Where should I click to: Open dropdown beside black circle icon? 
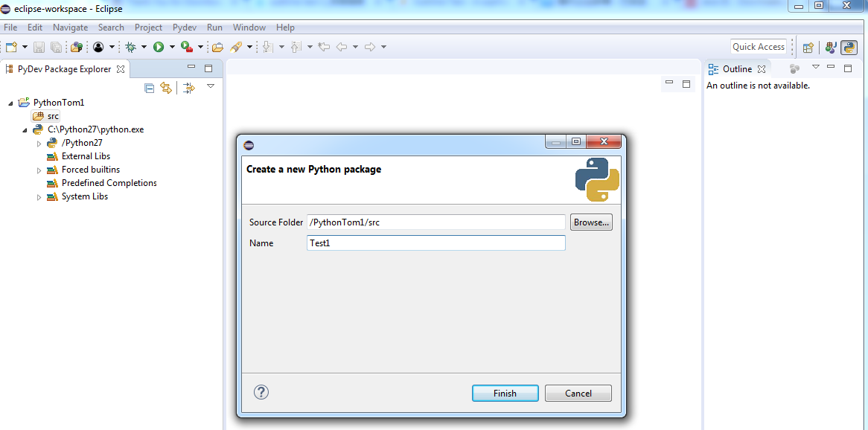(x=112, y=47)
